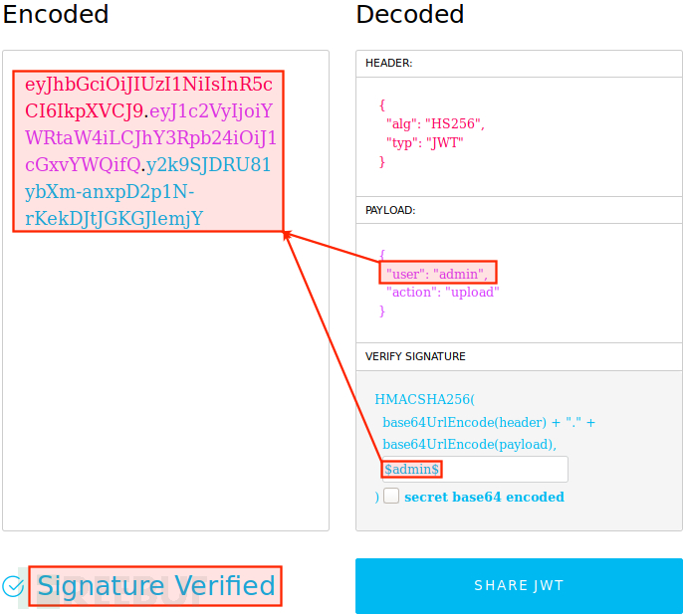Click the Decoded heading
The image size is (685, 616).
pyautogui.click(x=410, y=14)
